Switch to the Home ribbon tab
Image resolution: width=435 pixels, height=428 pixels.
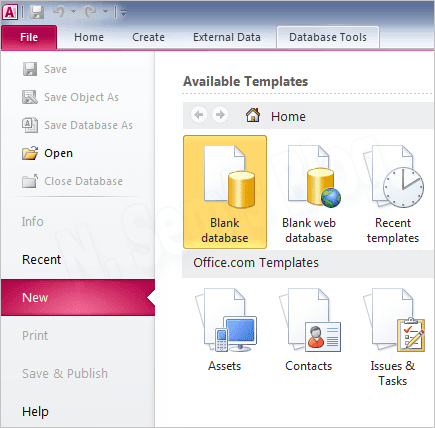click(89, 37)
